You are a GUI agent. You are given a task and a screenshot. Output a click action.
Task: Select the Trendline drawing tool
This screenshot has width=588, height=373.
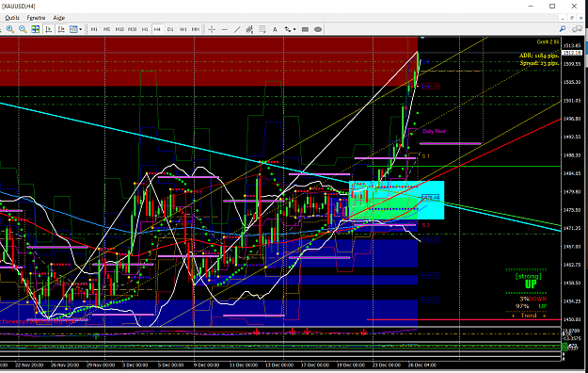[237, 29]
